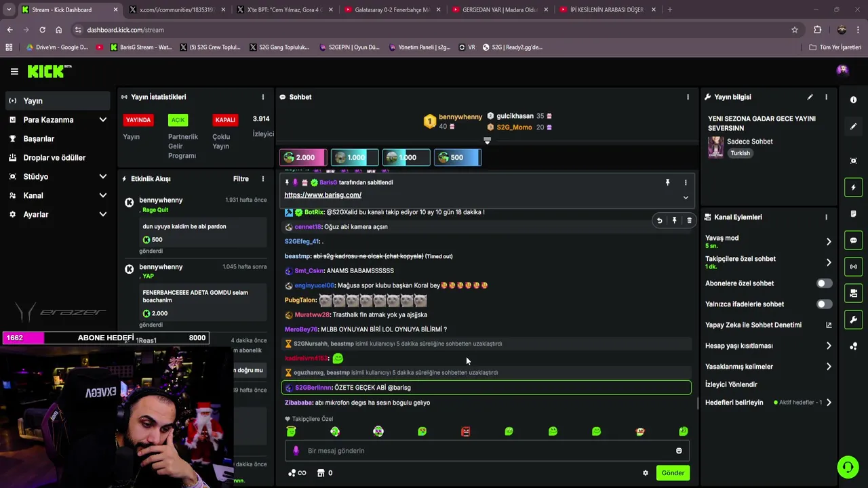This screenshot has height=488, width=868.
Task: Open the Yayın istatistikleri three-dot menu
Action: click(x=263, y=97)
